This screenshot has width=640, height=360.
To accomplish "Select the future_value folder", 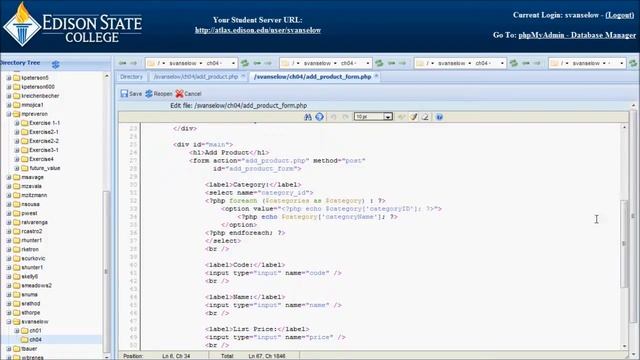I will (x=45, y=168).
